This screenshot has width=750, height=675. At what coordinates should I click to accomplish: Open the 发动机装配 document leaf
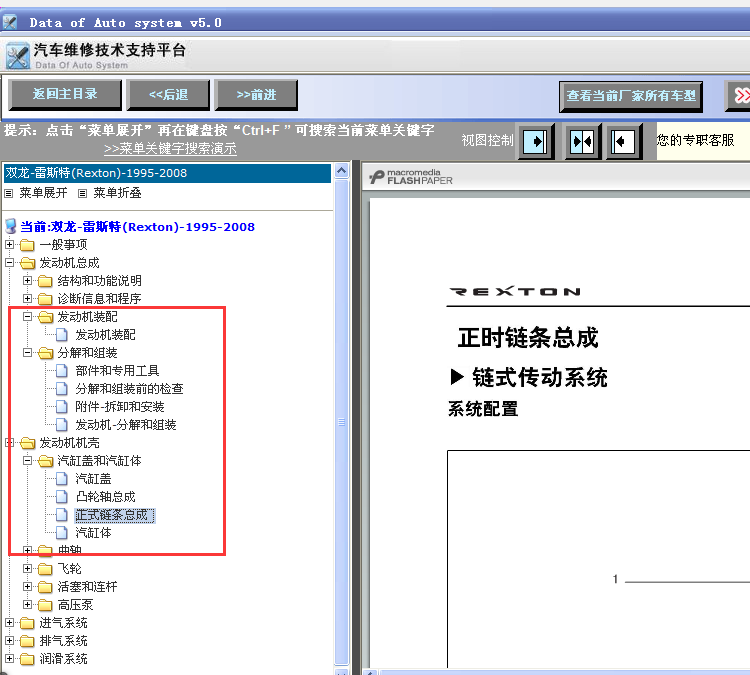(105, 334)
